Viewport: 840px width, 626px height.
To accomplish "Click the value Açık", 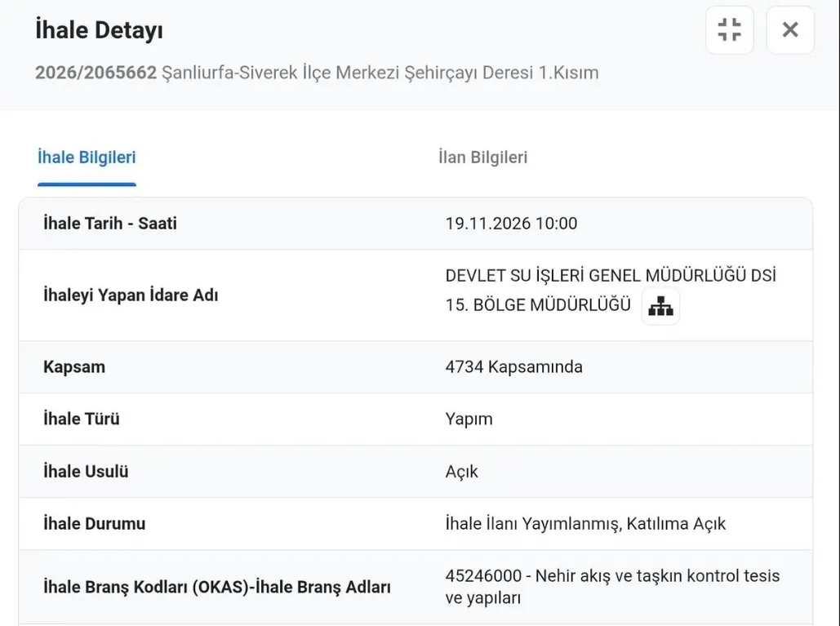I will 461,471.
